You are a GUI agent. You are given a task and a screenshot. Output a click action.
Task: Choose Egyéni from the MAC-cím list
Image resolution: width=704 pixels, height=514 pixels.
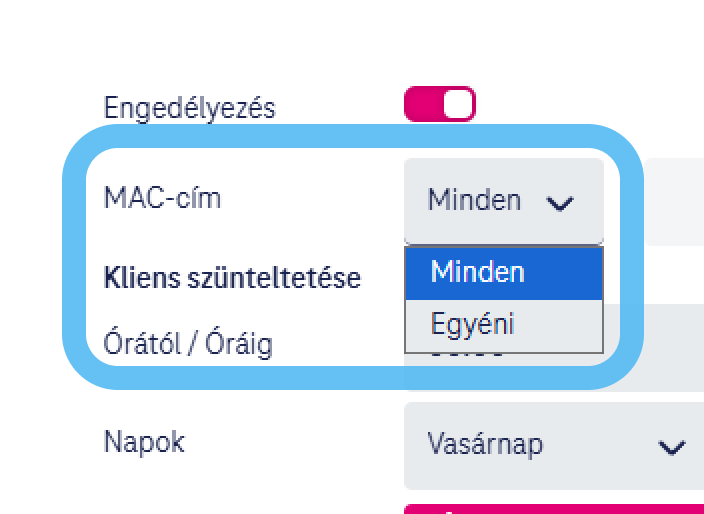point(503,325)
